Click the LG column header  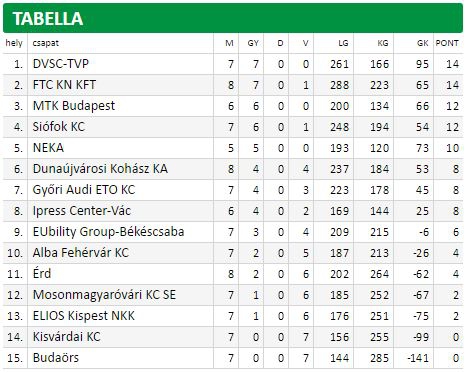[x=343, y=43]
